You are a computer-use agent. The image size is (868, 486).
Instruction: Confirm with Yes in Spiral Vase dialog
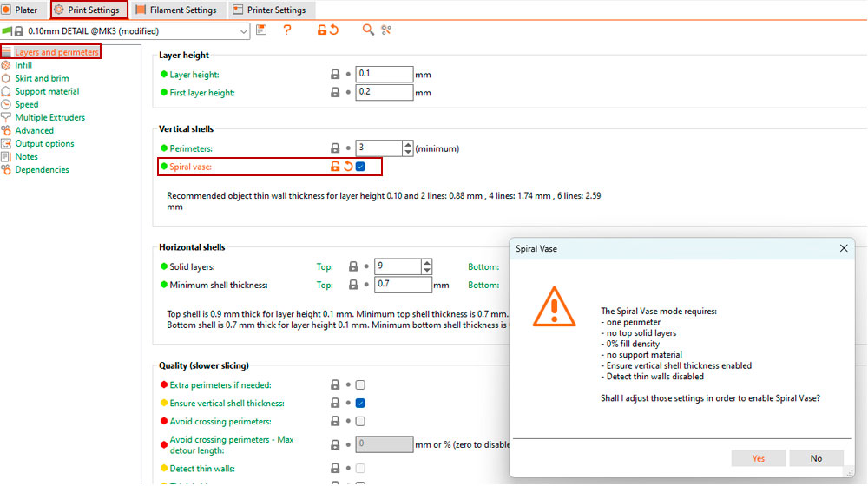tap(758, 458)
